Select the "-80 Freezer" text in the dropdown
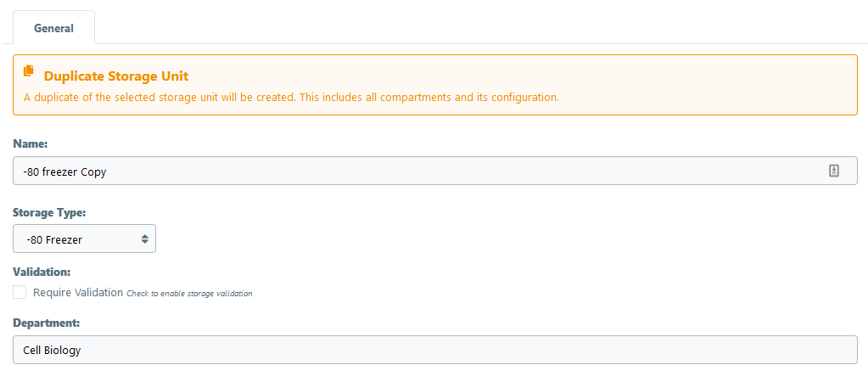868x382 pixels. (x=54, y=239)
